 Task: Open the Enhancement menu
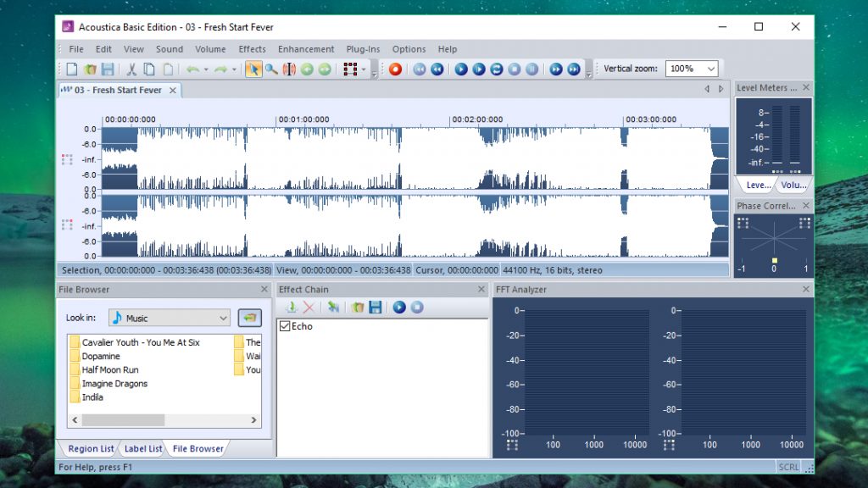pos(306,49)
